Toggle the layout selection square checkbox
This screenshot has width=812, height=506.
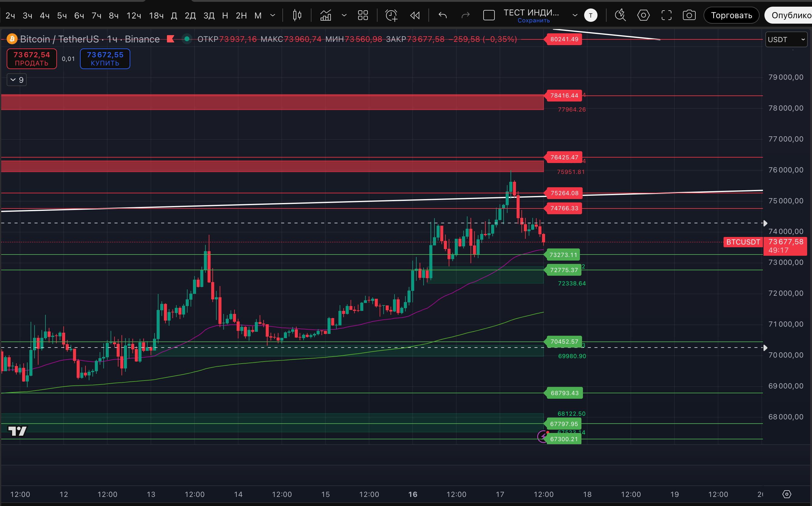click(x=489, y=15)
